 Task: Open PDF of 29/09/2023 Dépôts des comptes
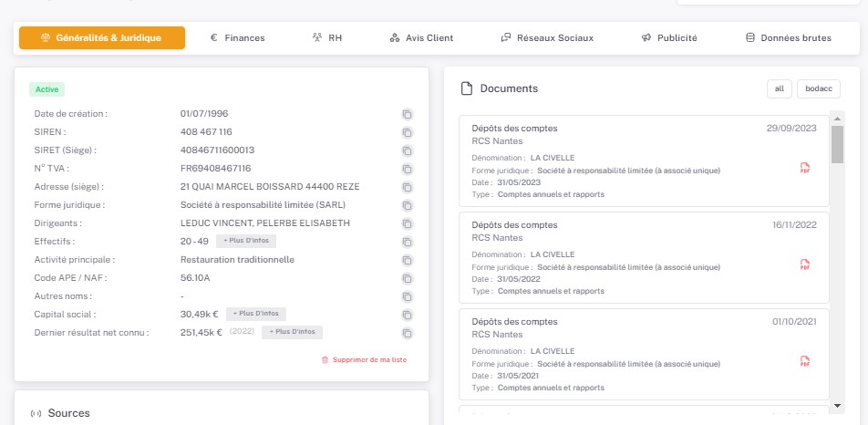805,168
